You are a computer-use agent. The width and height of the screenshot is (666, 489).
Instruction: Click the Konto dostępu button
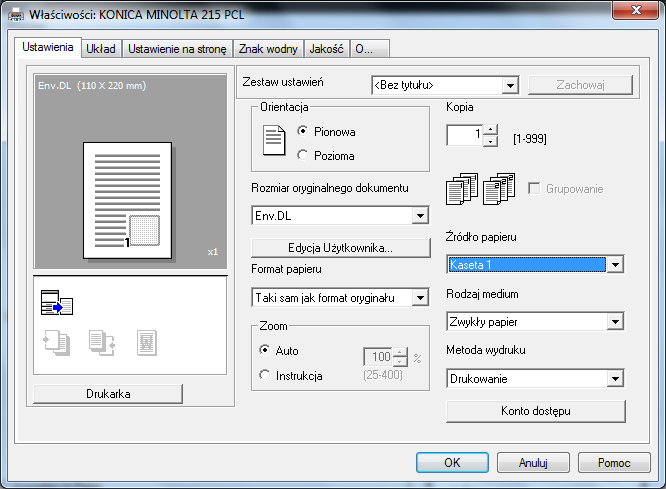536,411
